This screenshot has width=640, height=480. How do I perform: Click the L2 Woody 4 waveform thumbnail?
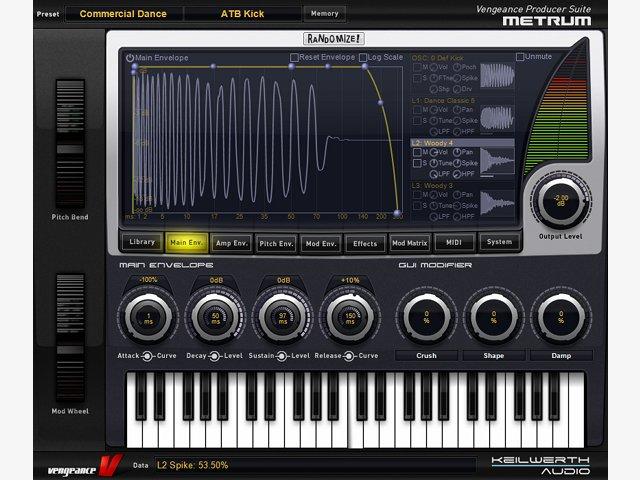[x=497, y=163]
